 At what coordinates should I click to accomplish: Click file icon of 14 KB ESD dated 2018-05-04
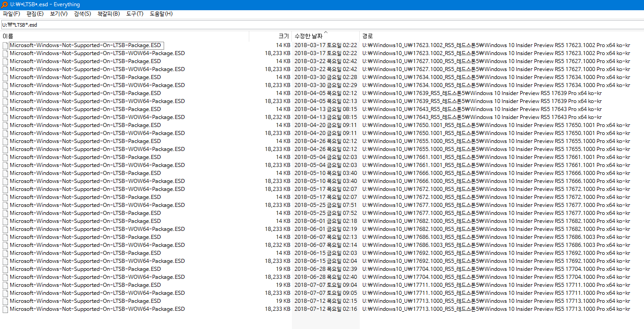[x=5, y=157]
